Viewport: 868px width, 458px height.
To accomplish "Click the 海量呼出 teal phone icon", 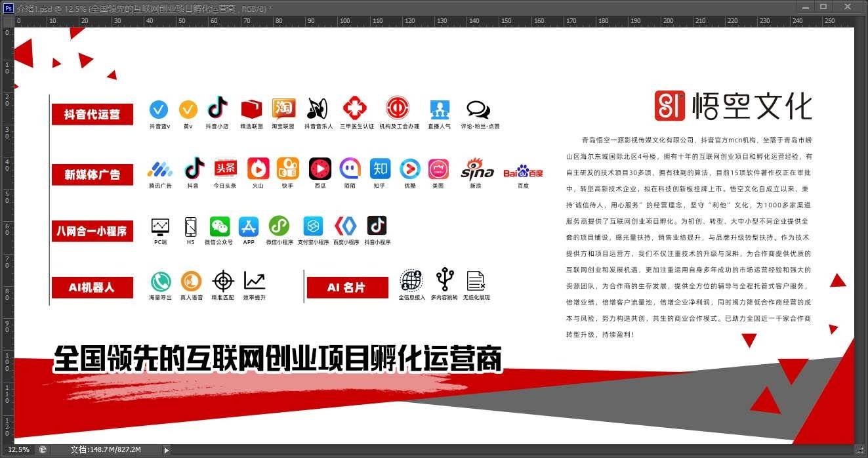I will pyautogui.click(x=160, y=281).
